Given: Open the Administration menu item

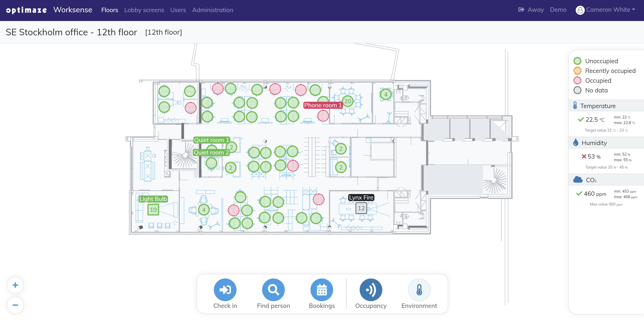Looking at the screenshot, I should [x=212, y=10].
